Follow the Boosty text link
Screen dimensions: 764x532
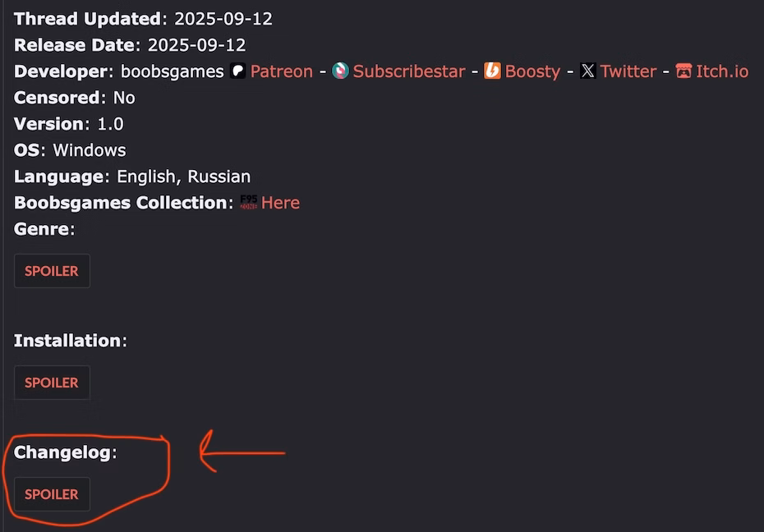coord(532,71)
